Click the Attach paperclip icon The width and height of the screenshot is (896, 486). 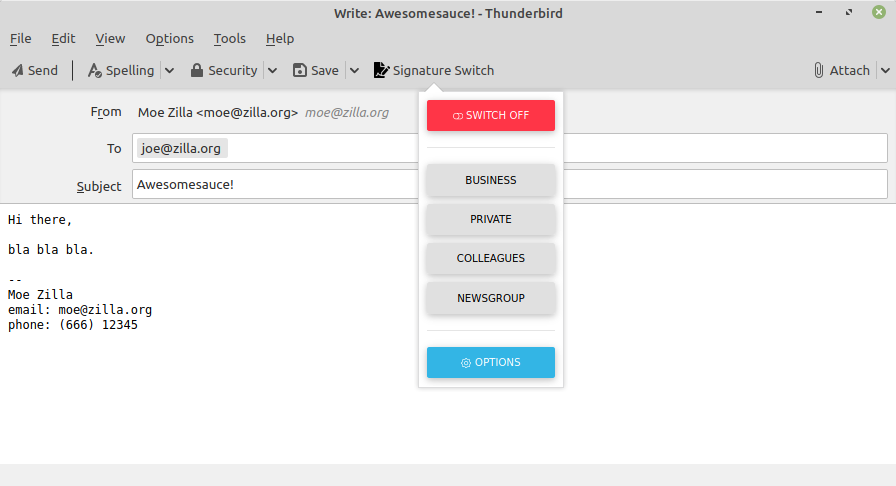pyautogui.click(x=818, y=71)
